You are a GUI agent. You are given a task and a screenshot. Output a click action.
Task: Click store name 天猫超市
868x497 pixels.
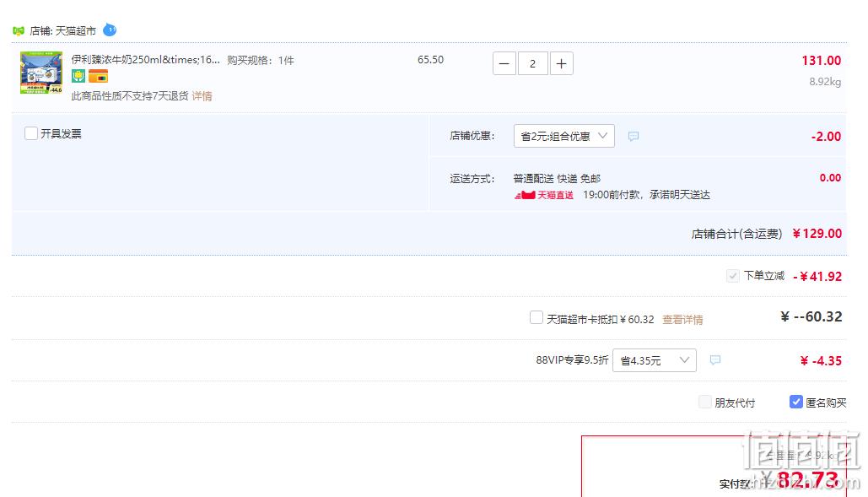click(76, 31)
